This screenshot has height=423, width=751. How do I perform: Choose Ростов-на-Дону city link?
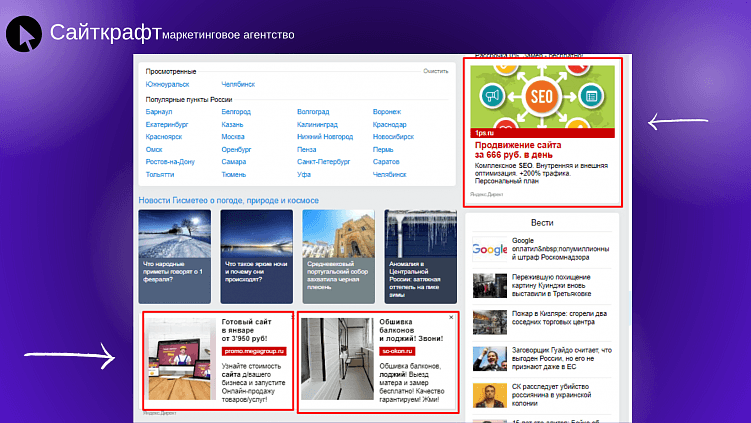[170, 162]
